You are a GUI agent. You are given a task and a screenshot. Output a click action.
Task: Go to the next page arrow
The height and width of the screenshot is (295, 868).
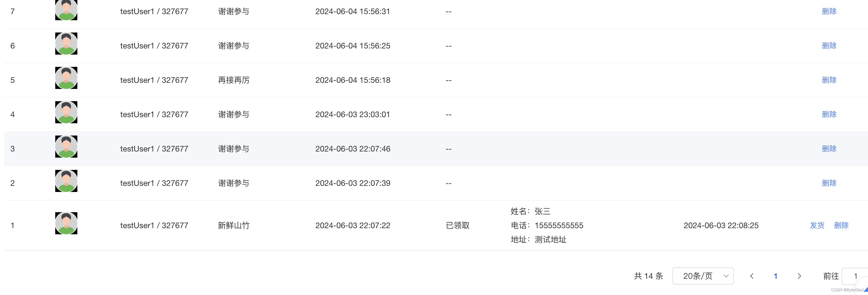coord(799,276)
